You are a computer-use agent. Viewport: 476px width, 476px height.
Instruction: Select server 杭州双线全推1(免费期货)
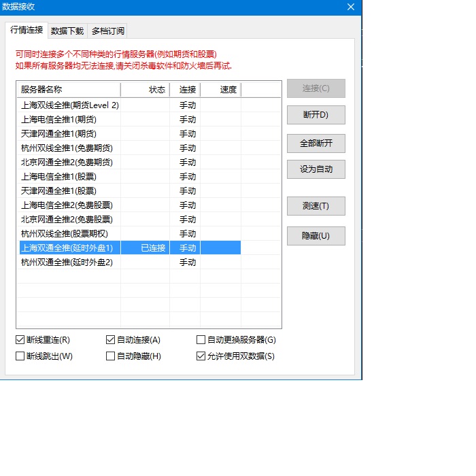(x=67, y=148)
